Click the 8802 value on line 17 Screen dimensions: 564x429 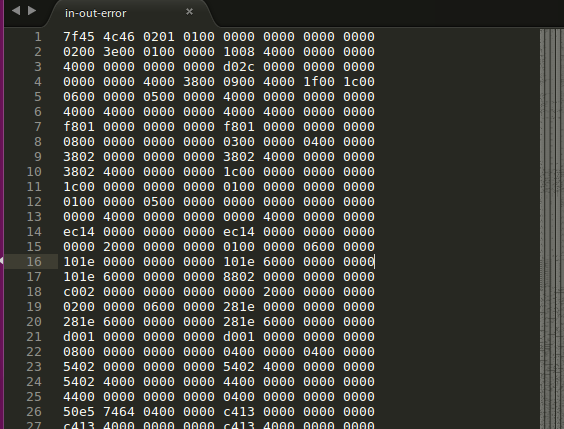point(239,277)
